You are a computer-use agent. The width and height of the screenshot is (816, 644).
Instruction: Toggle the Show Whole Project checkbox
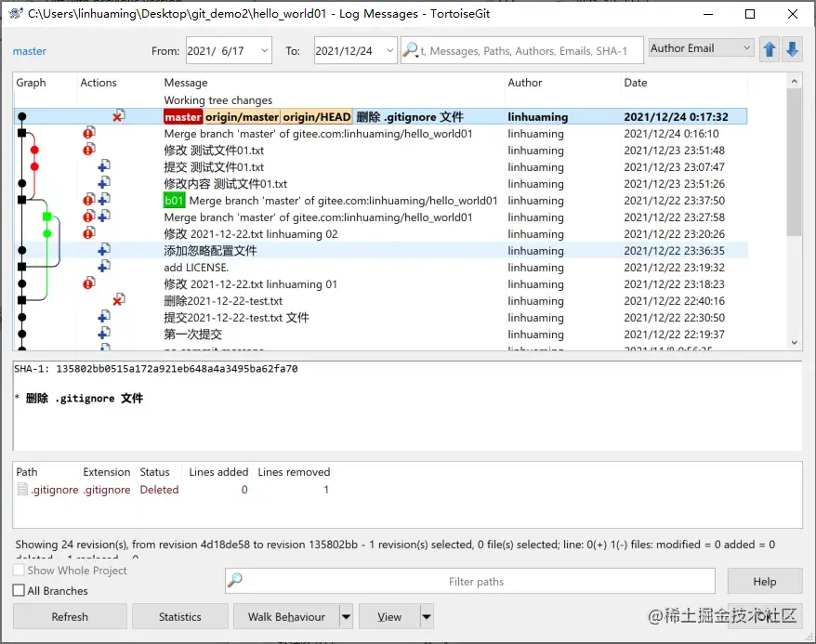[19, 570]
